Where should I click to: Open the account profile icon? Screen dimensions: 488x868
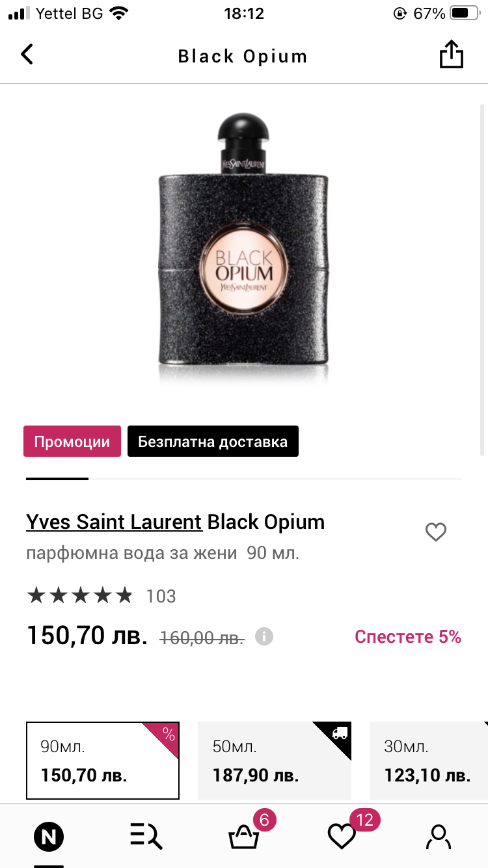tap(439, 836)
